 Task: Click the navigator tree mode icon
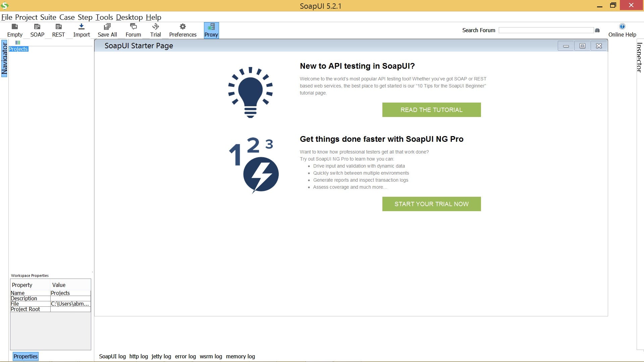tap(18, 43)
